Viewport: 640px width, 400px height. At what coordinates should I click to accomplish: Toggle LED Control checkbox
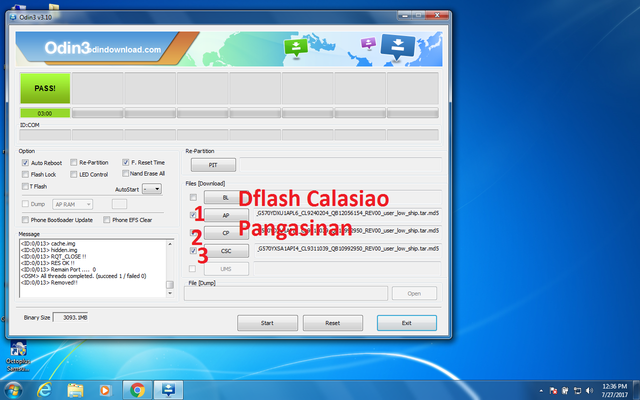(x=73, y=174)
